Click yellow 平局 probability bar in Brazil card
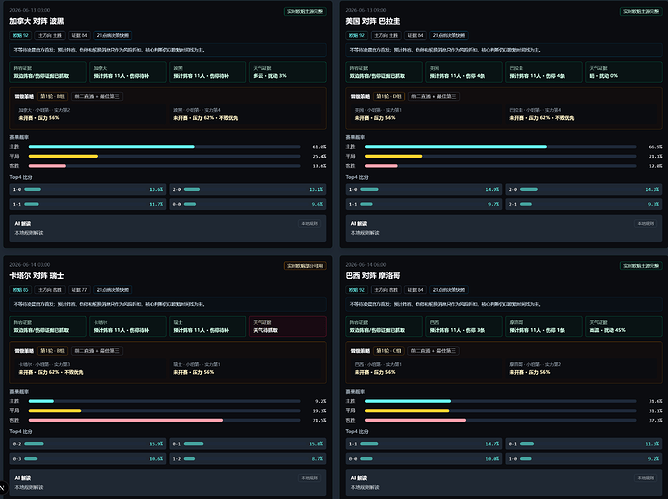Viewport: 668px width, 499px height. click(x=407, y=411)
